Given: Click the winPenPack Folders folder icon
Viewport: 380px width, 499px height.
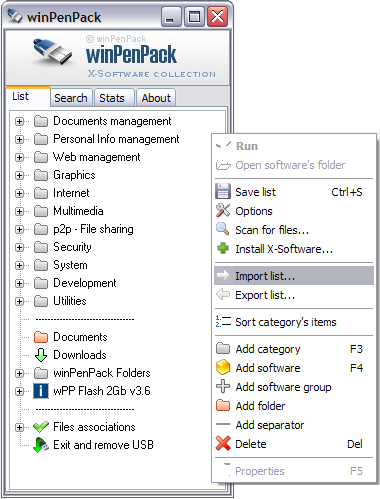Looking at the screenshot, I should click(x=41, y=373).
